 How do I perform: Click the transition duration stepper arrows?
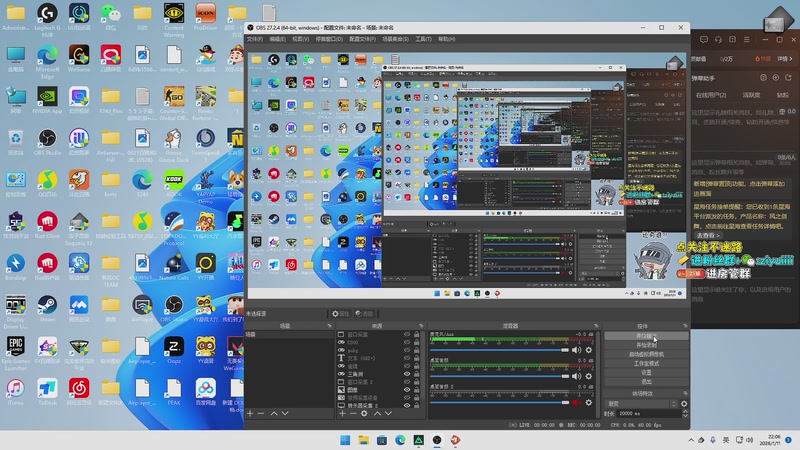pos(684,413)
